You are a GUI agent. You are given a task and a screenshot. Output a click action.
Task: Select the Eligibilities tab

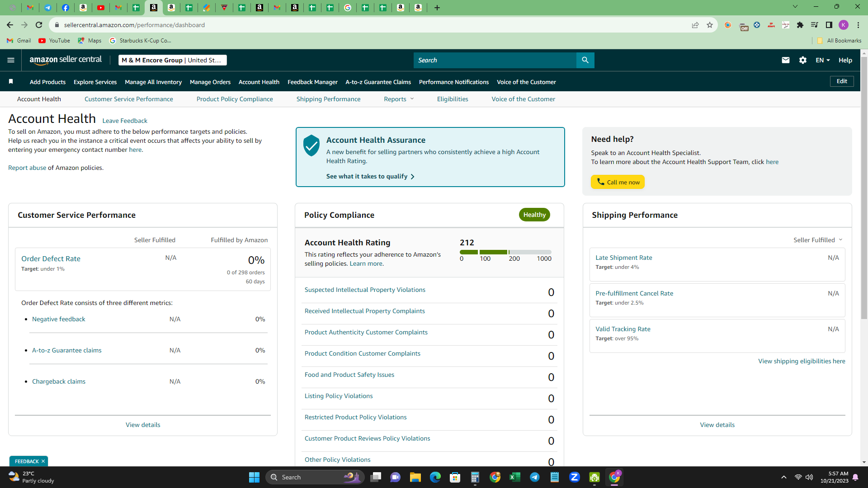[453, 99]
